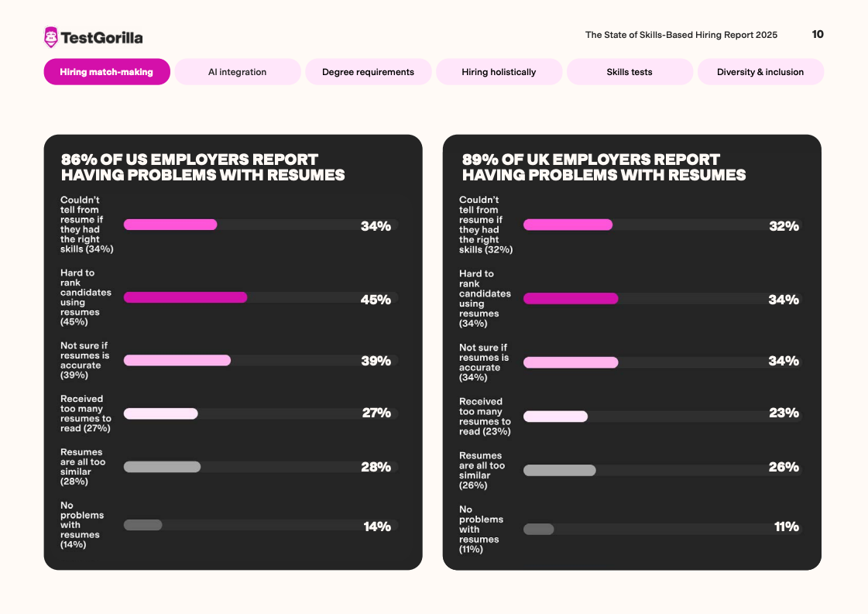Viewport: 868px width, 614px height.
Task: Click the UK 32% right-skills bar
Action: tap(568, 225)
